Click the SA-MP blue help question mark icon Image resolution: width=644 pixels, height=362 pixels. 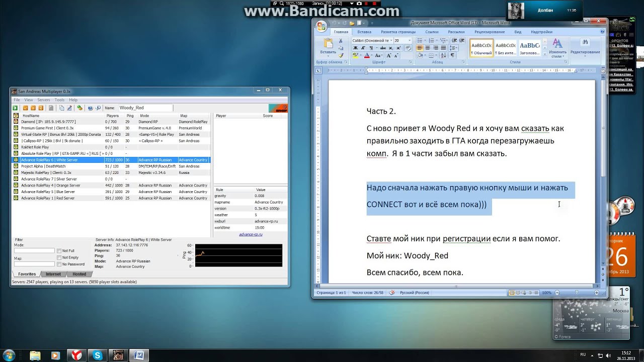pos(90,108)
